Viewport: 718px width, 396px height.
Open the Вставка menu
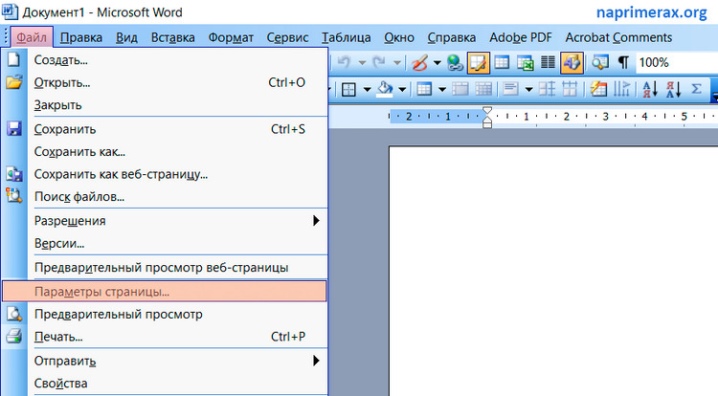[x=173, y=38]
